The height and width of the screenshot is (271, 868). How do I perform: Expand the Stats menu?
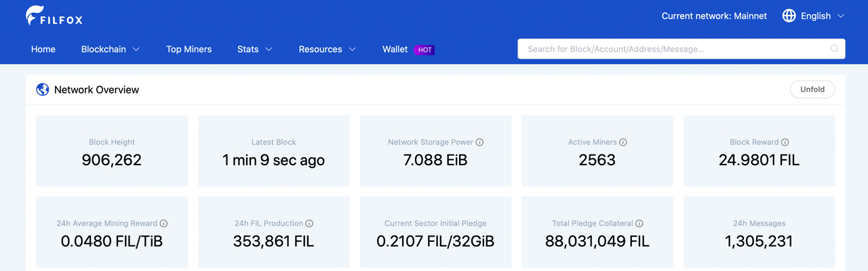click(x=255, y=49)
